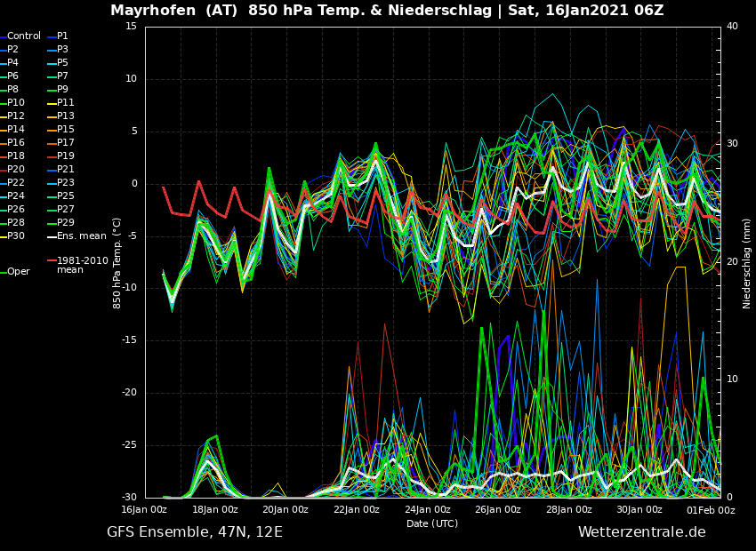756x551 pixels.
Task: Click the 22Jan 00z tick on date axis
Action: point(356,510)
